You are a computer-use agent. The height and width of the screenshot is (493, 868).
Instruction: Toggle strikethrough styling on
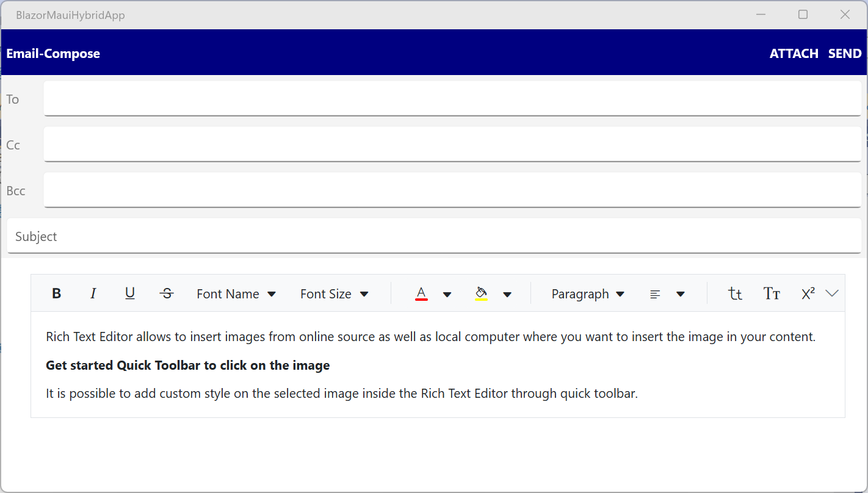click(x=166, y=293)
